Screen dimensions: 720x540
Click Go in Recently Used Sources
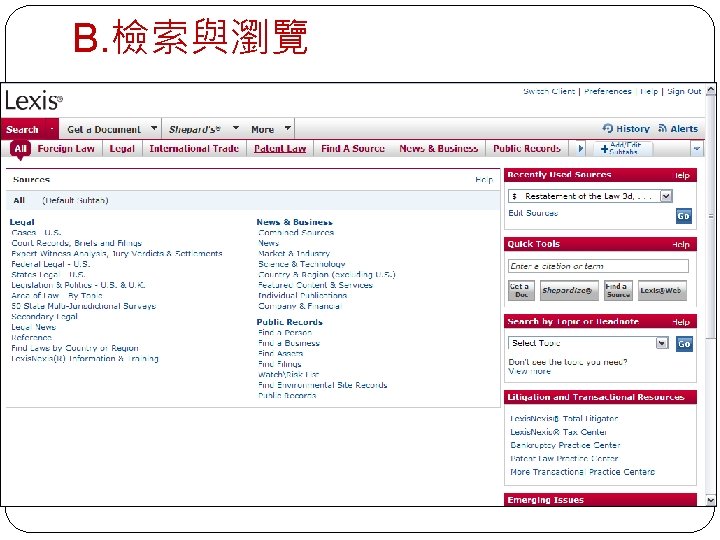[x=683, y=216]
